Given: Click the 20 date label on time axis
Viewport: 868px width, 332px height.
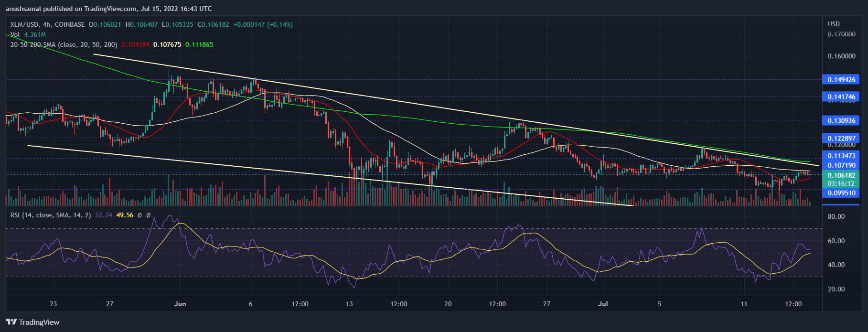Looking at the screenshot, I should point(448,304).
